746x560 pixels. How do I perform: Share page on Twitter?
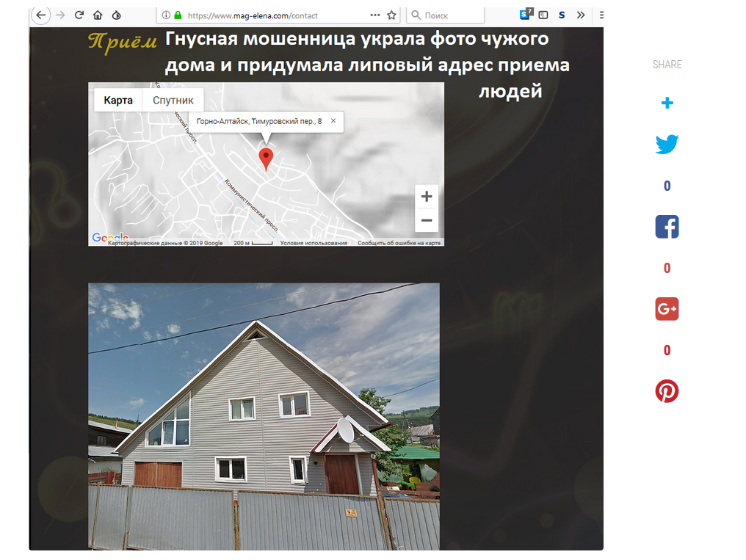(667, 145)
